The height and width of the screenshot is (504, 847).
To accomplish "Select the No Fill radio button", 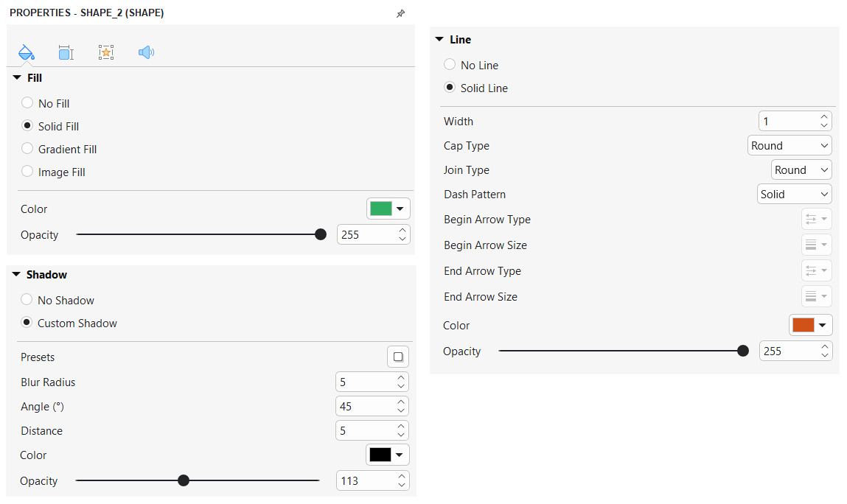I will point(27,103).
